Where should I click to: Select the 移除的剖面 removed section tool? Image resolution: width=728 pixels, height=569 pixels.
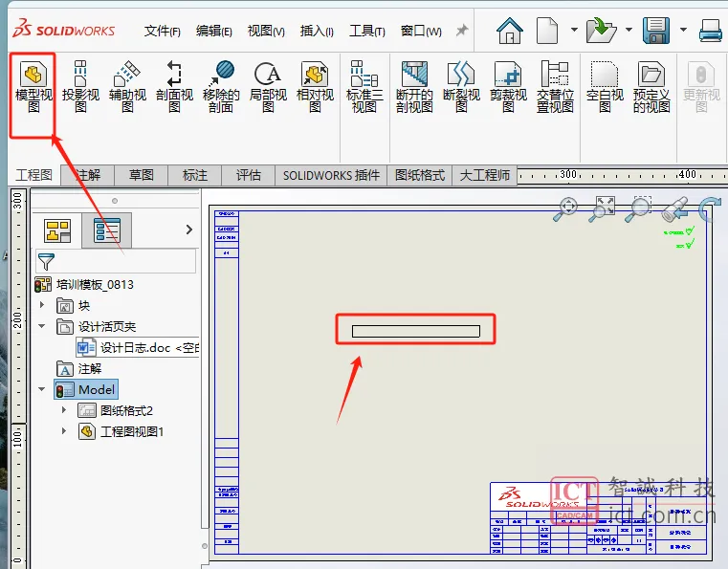221,87
